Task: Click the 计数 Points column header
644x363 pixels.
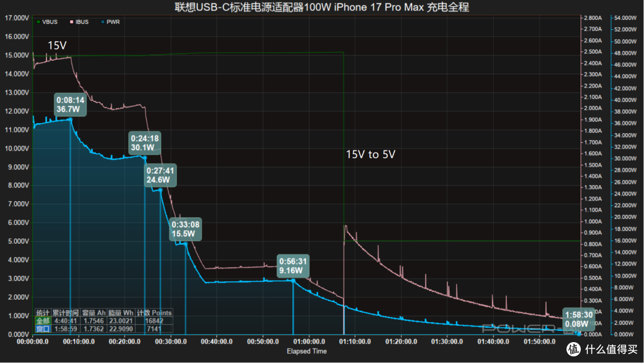Action: click(154, 313)
